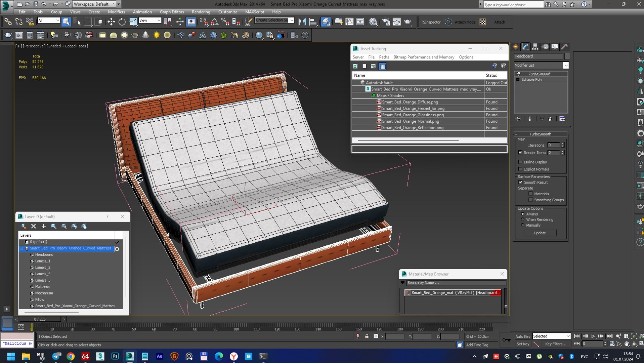Open Paths menu in Asset Tracking
Viewport: 644px width, 363px height.
(x=384, y=57)
